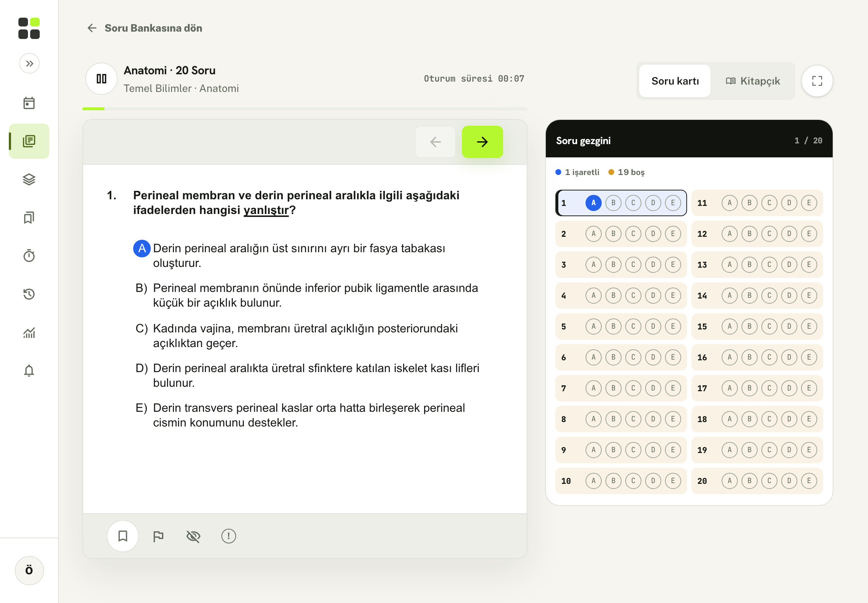Go to the next question
868x603 pixels.
click(482, 142)
